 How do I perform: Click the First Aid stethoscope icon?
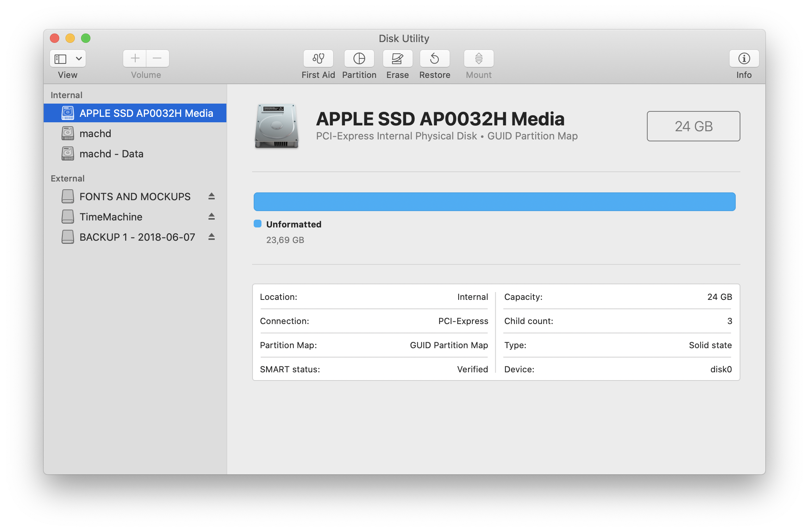[318, 58]
